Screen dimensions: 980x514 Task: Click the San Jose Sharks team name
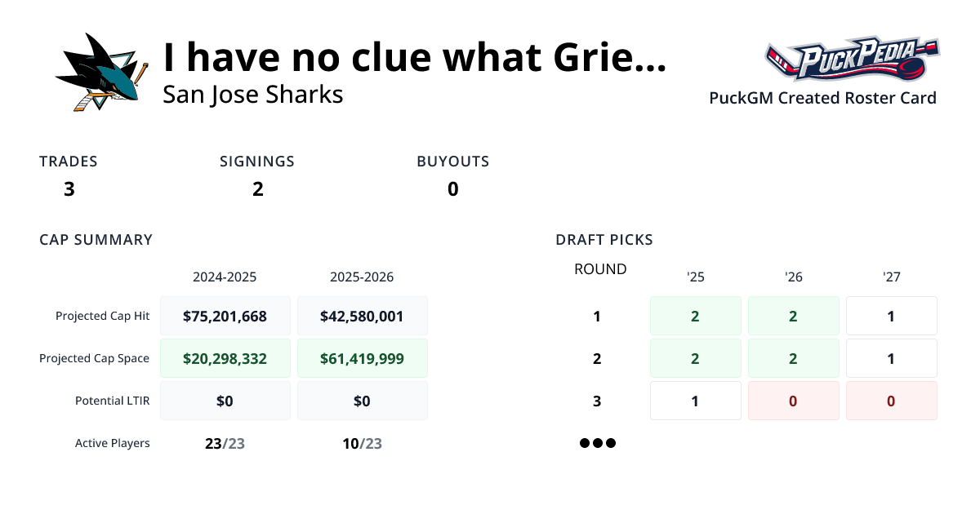(252, 95)
